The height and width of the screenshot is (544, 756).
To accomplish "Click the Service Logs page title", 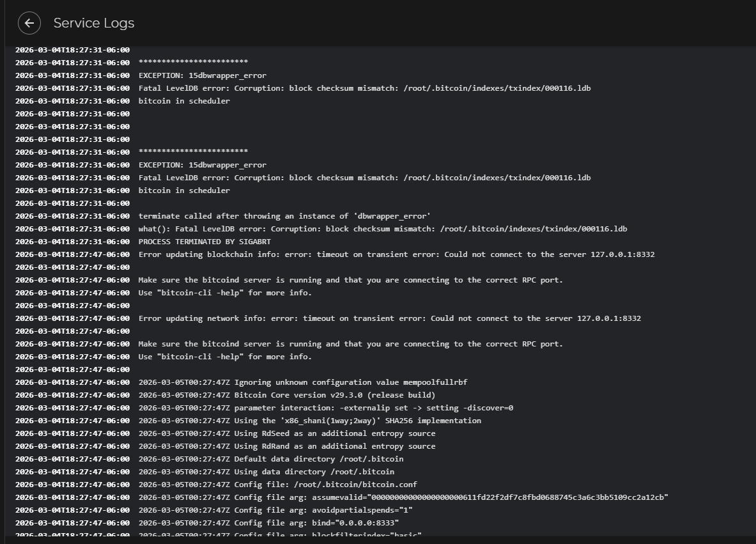I will click(x=94, y=23).
